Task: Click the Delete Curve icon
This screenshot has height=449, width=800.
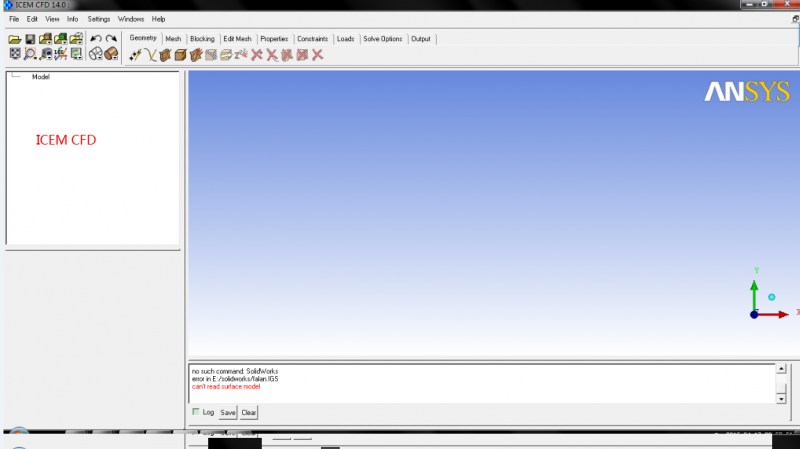Action: click(x=272, y=55)
